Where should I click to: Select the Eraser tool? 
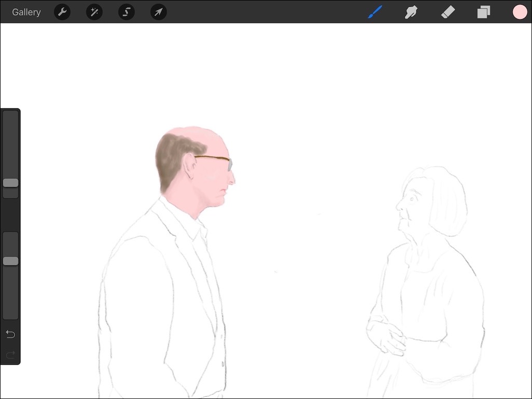click(447, 11)
